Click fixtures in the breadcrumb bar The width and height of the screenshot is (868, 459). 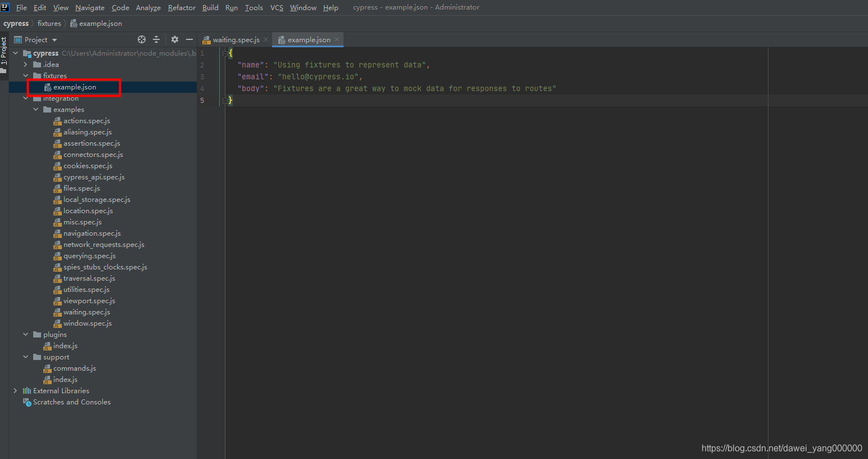[x=49, y=24]
